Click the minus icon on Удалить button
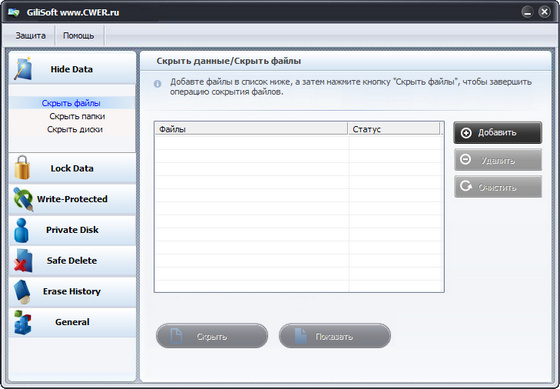Image resolution: width=560 pixels, height=389 pixels. click(x=465, y=159)
